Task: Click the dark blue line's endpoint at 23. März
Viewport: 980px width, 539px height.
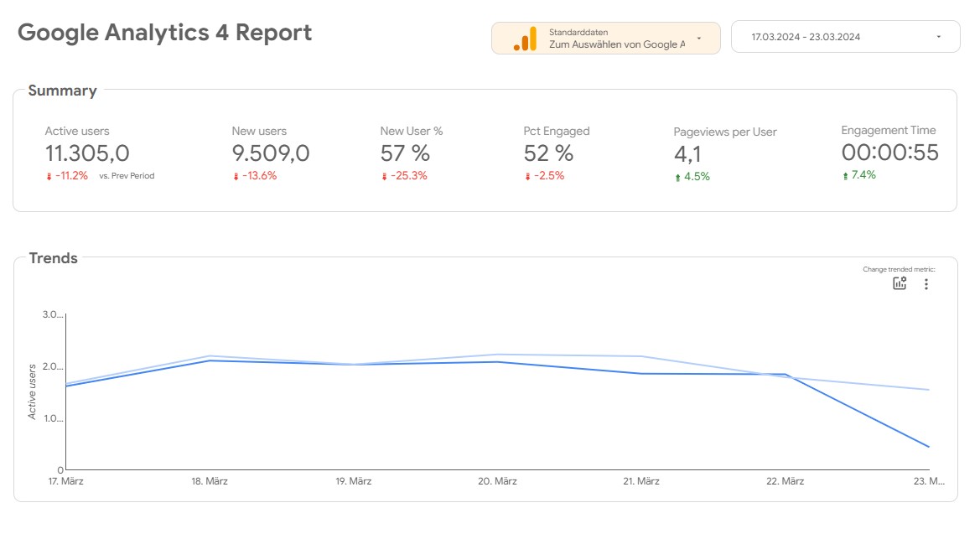Action: click(929, 447)
